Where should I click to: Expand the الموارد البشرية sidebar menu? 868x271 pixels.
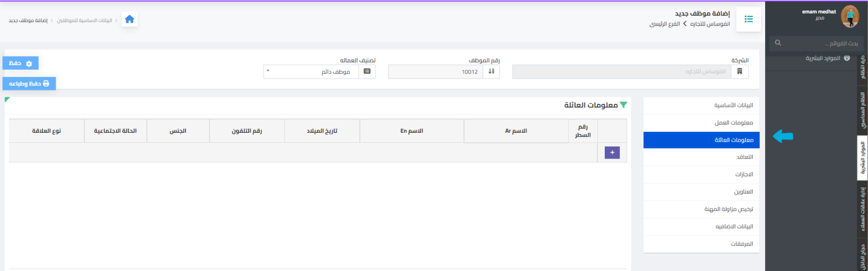827,58
